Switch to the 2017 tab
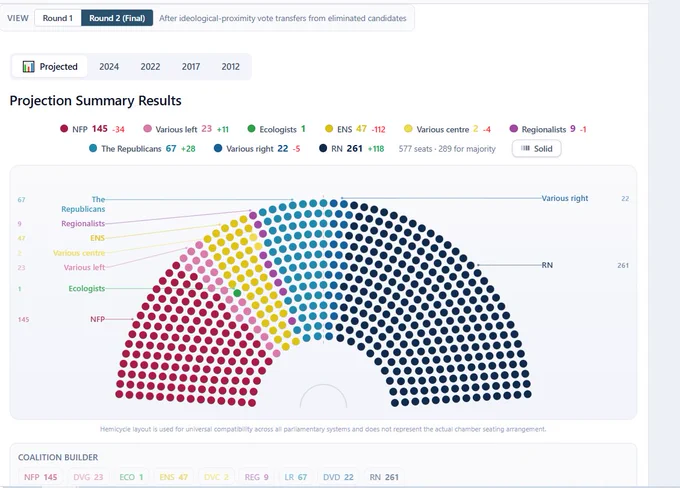680x488 pixels. [x=191, y=66]
